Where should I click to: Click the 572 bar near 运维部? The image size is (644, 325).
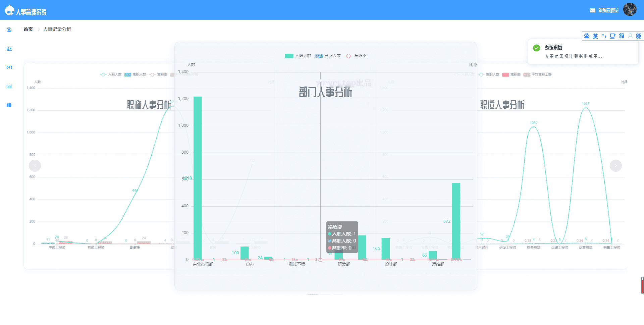coord(456,221)
